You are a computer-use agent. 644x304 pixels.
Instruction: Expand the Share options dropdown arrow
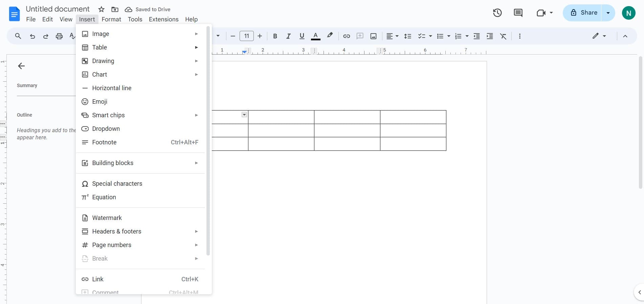click(608, 13)
